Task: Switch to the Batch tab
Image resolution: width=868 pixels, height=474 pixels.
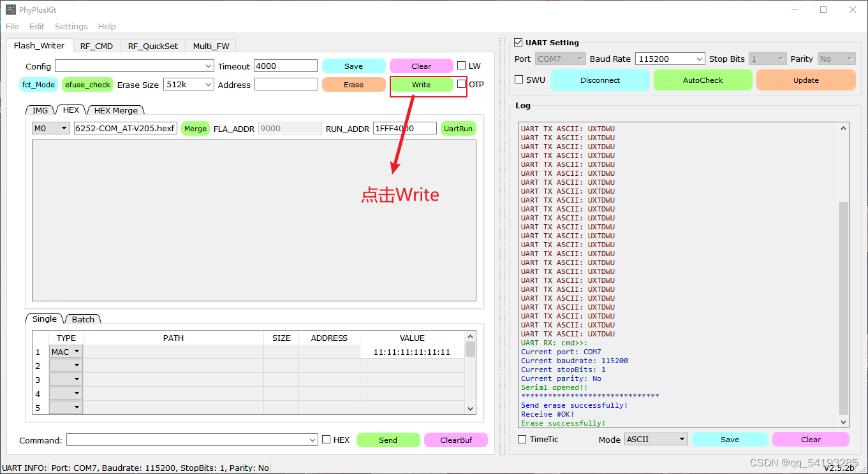Action: tap(83, 319)
